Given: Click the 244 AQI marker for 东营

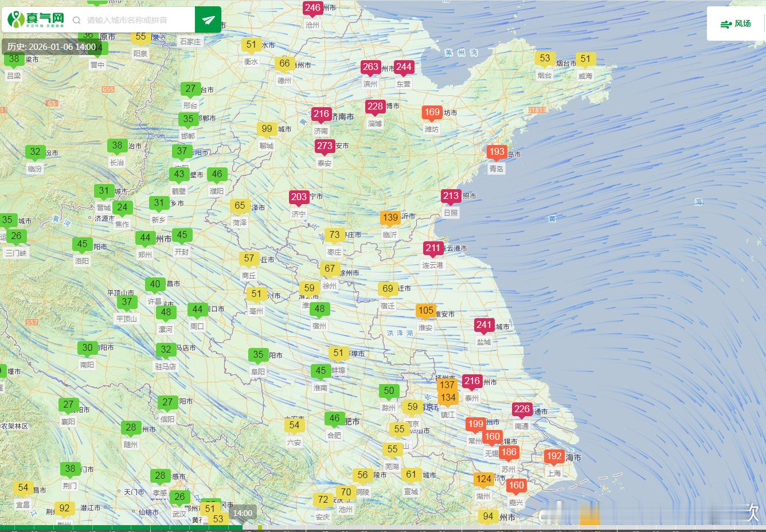Looking at the screenshot, I should click(x=404, y=66).
